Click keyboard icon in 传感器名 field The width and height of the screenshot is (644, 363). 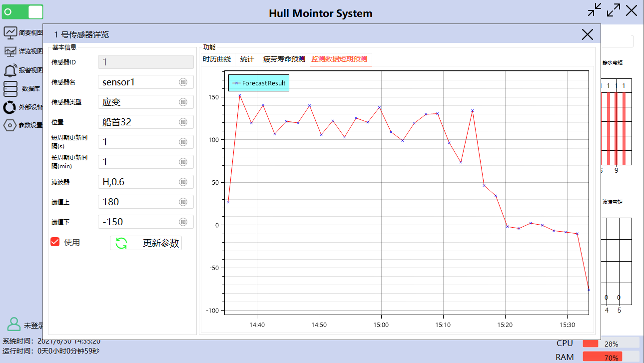[x=183, y=82]
